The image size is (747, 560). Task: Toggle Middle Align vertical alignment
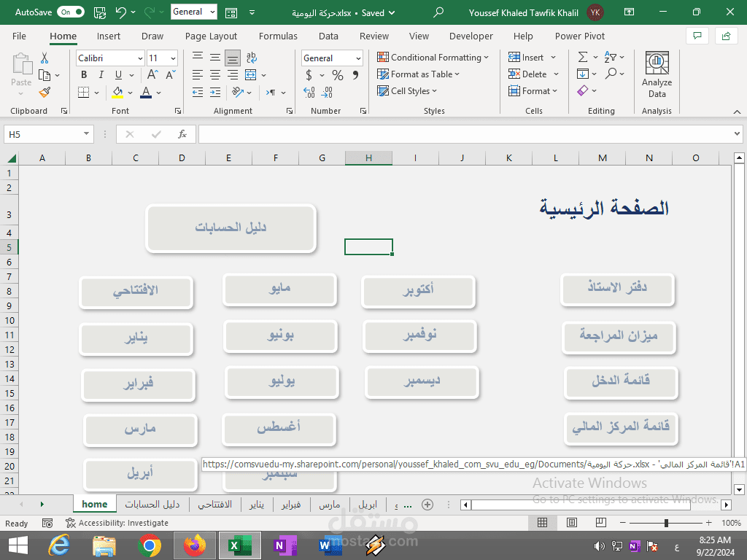coord(215,58)
